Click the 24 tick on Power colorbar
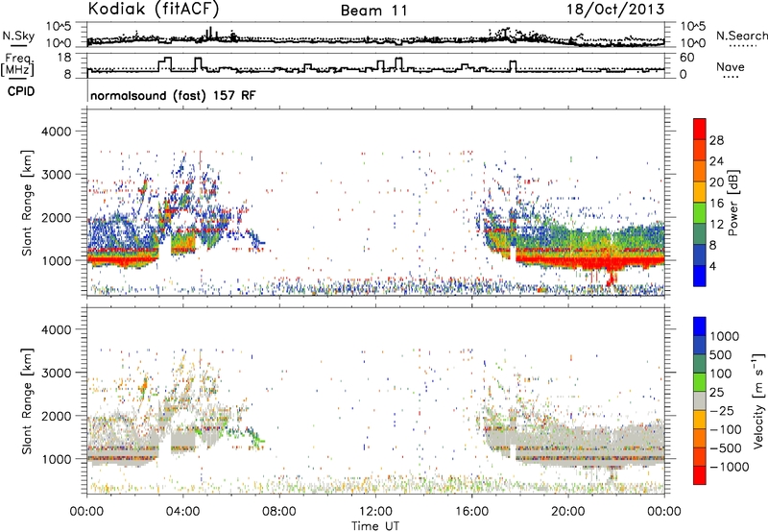 (x=716, y=161)
